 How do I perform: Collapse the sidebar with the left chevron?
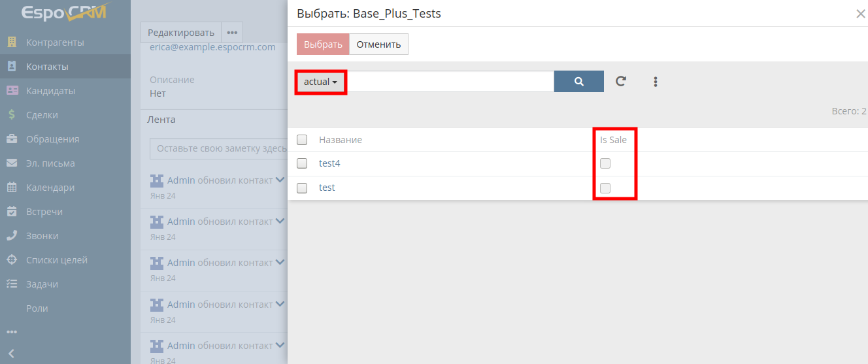tap(11, 354)
